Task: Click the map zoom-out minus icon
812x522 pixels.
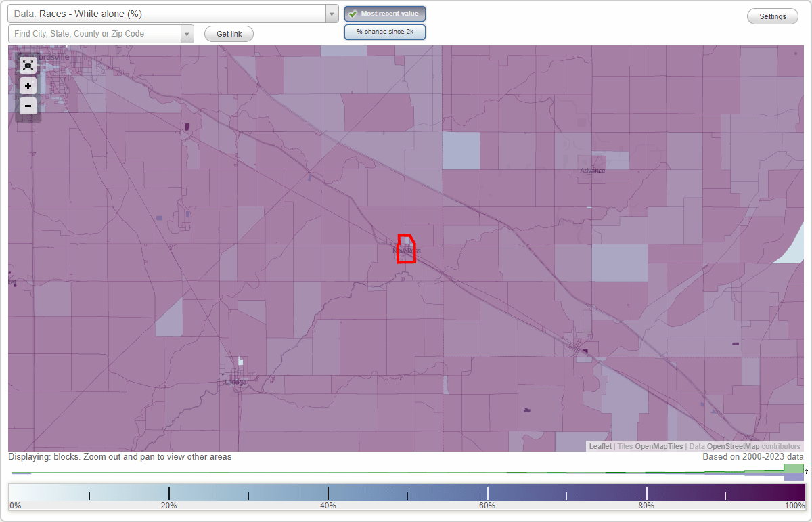Action: 28,106
